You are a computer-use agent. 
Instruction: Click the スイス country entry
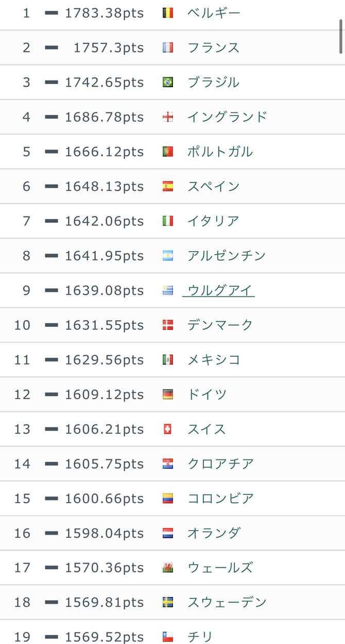(x=206, y=429)
